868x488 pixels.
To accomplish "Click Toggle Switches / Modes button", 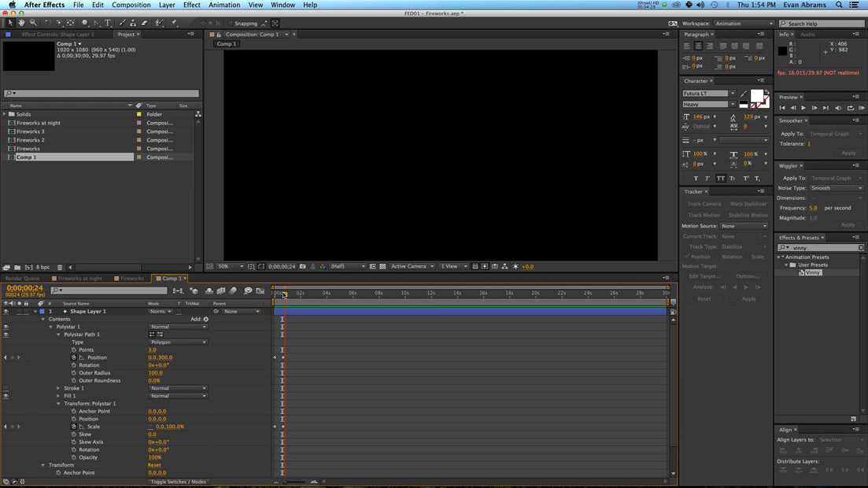I will (179, 482).
